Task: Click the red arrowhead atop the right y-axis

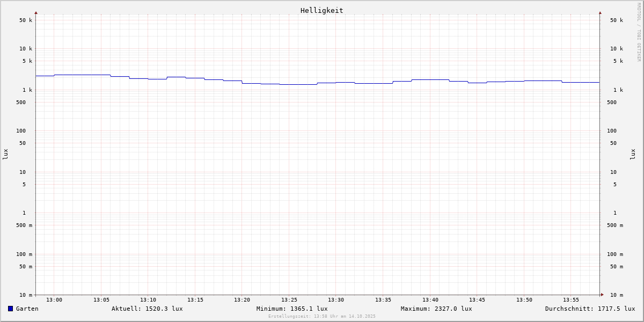Action: [x=600, y=12]
